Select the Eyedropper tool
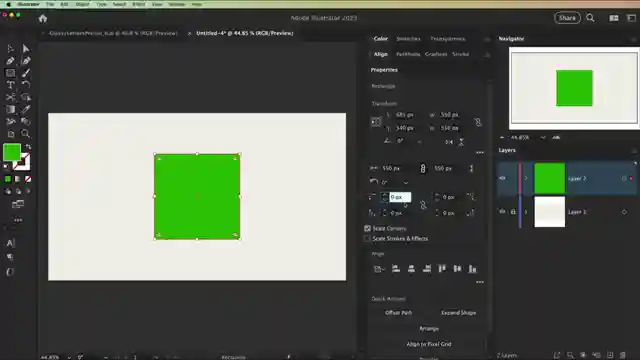 point(26,109)
